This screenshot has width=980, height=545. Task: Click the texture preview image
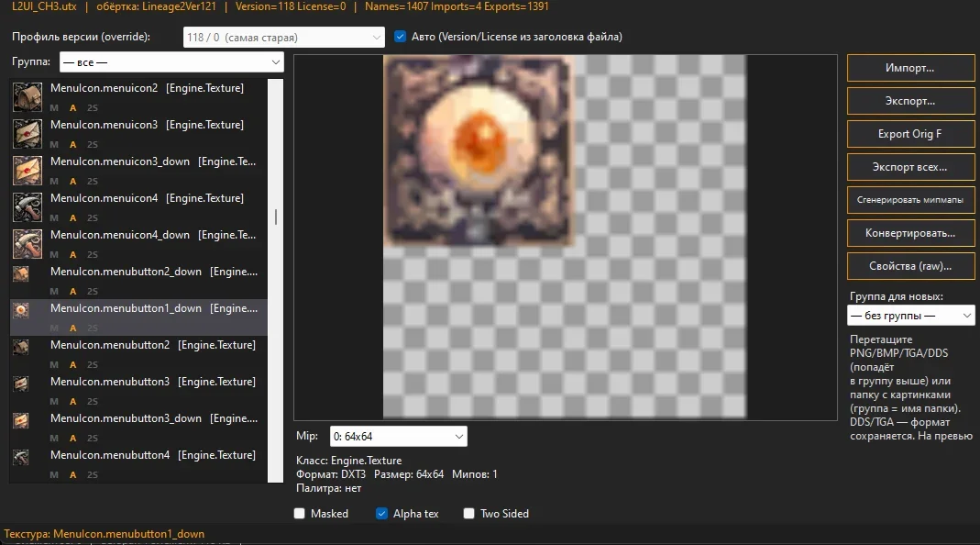coord(565,237)
